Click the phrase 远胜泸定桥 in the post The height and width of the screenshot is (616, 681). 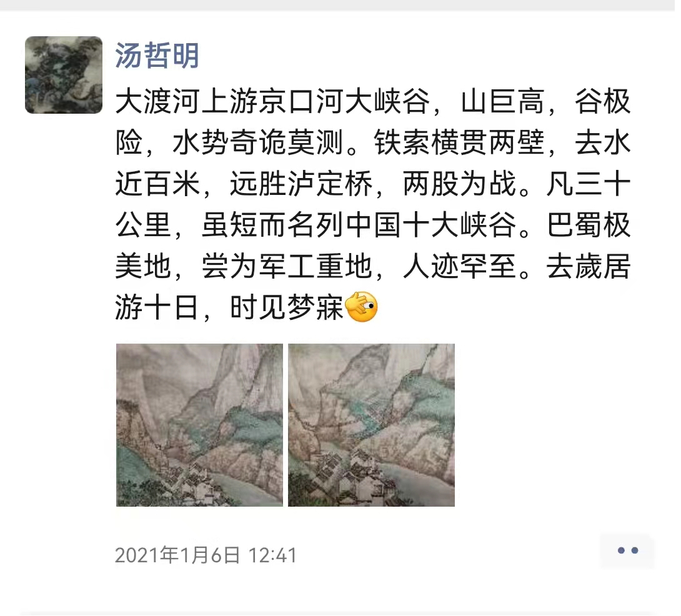301,184
